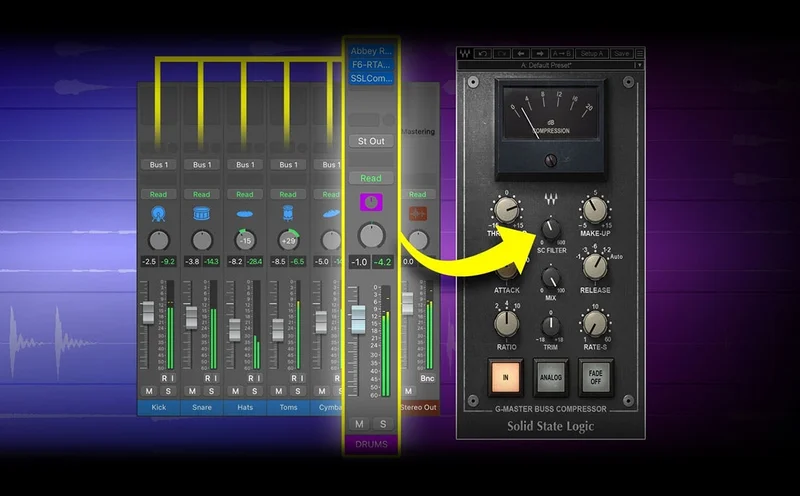The height and width of the screenshot is (496, 800).
Task: Solo the Toms channel
Action: tap(297, 391)
